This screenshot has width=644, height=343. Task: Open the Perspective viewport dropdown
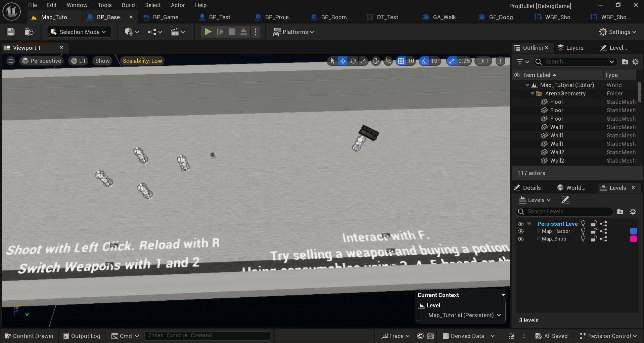[41, 61]
